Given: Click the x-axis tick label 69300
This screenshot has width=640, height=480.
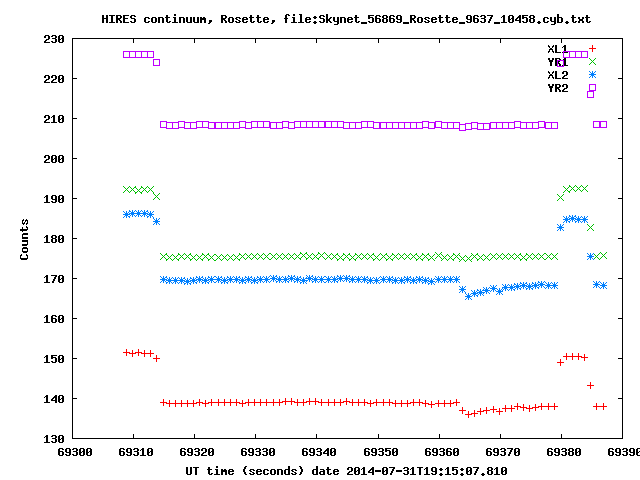Looking at the screenshot, I should tap(75, 452).
